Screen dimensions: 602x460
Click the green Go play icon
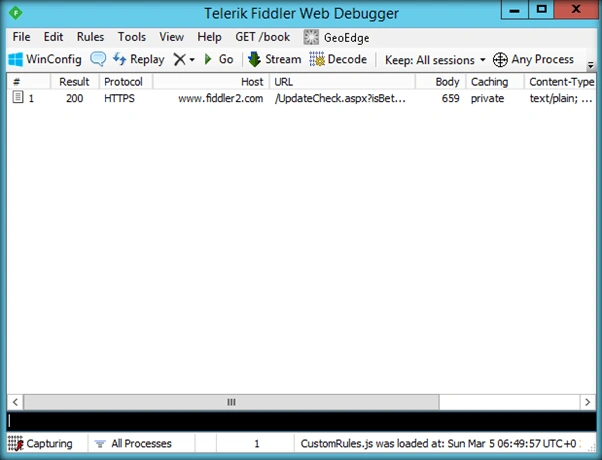(x=208, y=59)
